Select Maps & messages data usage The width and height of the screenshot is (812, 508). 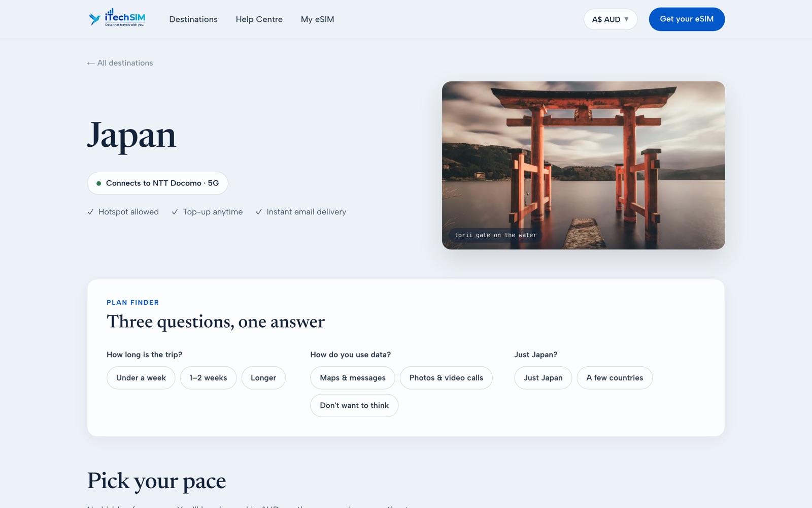(353, 378)
